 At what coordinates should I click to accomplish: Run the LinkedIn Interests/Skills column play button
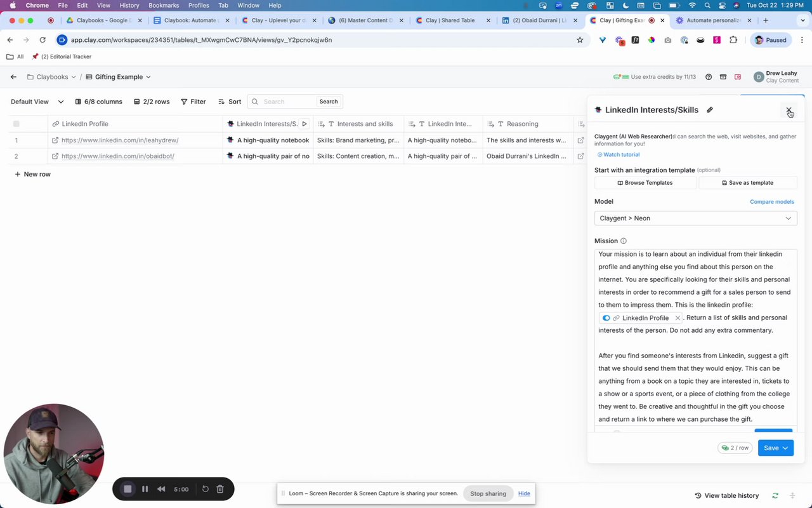[x=304, y=124]
